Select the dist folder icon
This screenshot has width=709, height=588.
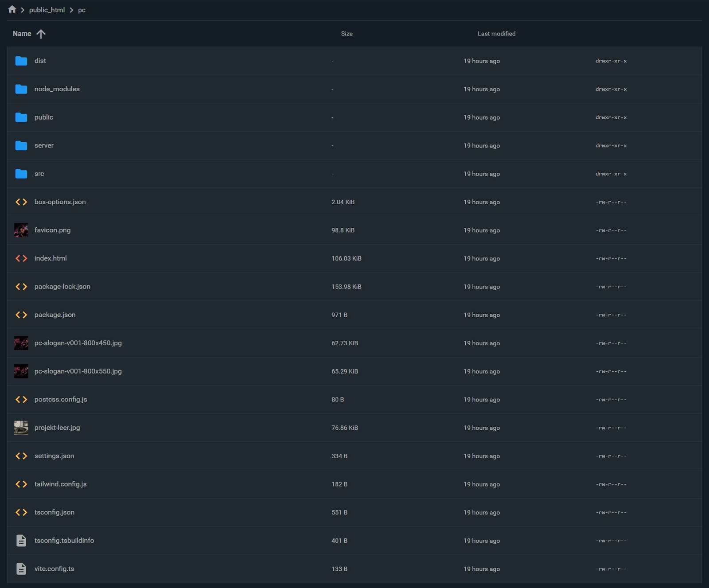coord(21,61)
